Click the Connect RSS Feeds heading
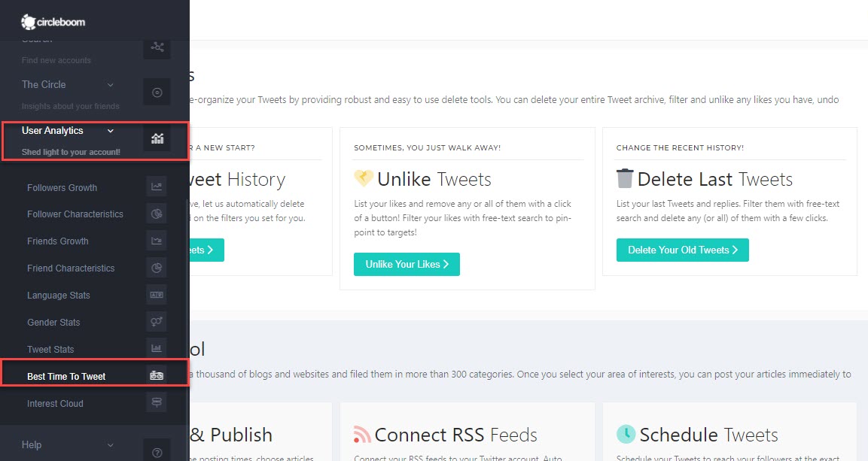 pyautogui.click(x=456, y=435)
